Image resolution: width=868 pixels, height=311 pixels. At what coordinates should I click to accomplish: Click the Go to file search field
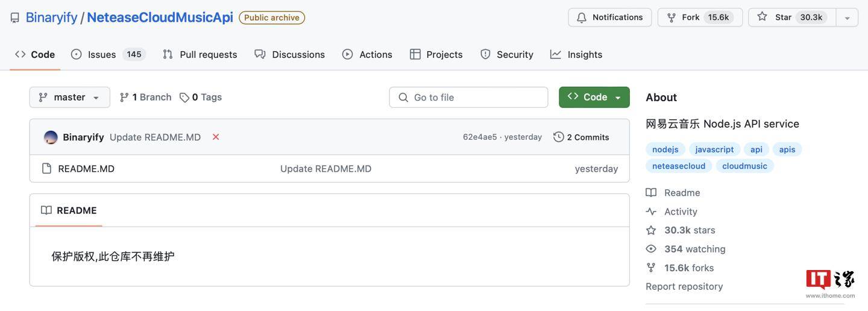coord(468,97)
